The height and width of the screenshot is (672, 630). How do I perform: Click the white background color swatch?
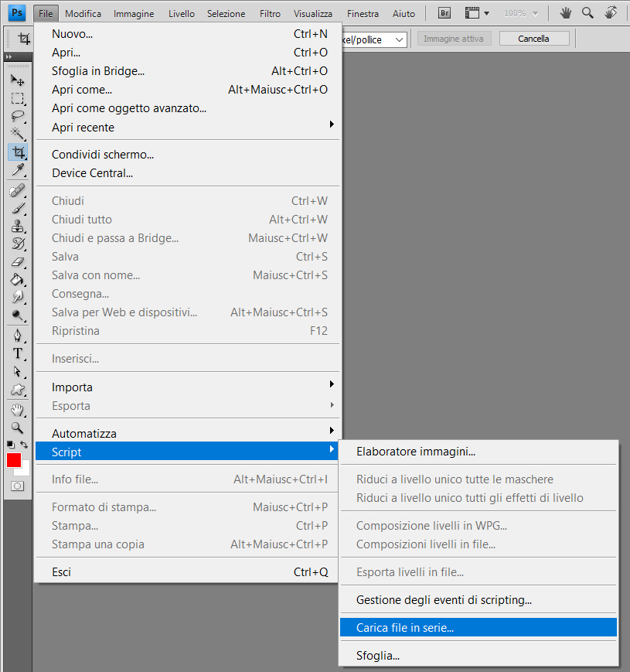(x=25, y=471)
